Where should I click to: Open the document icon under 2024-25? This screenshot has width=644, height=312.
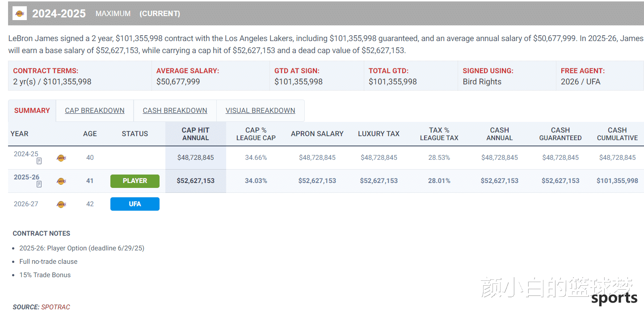click(39, 161)
